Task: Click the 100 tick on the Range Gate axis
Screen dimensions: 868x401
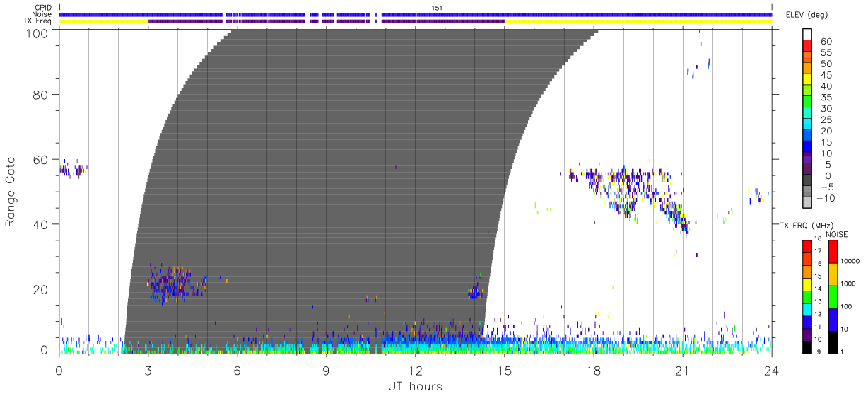Action: click(x=38, y=33)
